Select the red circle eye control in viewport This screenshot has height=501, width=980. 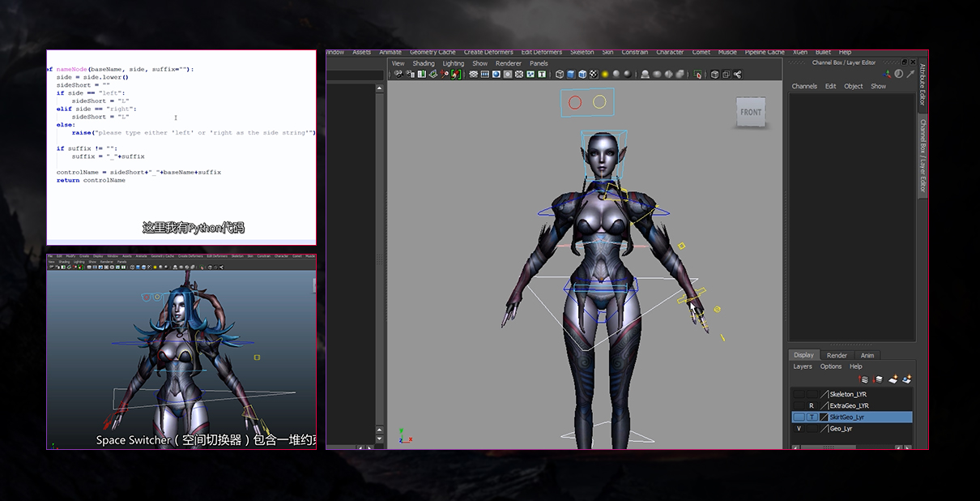[575, 102]
